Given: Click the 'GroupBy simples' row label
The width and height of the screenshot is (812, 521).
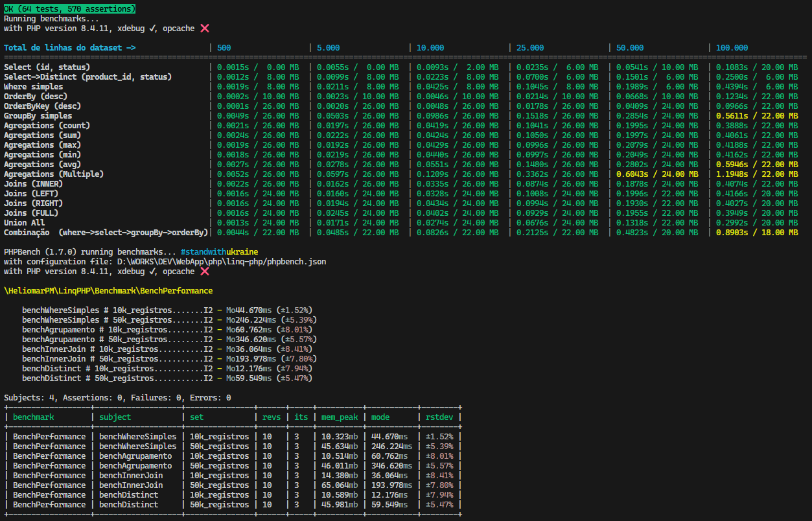Looking at the screenshot, I should (38, 116).
